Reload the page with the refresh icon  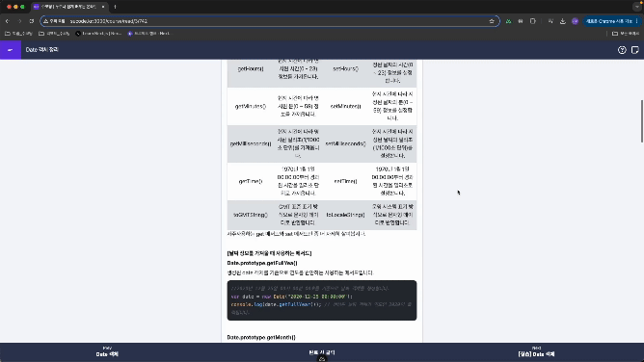click(32, 21)
